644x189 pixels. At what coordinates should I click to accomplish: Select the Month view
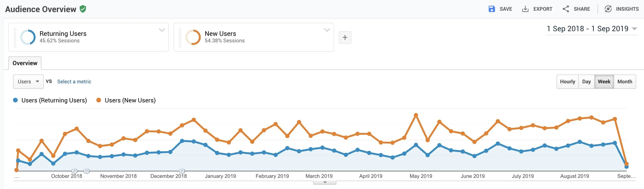tap(625, 82)
